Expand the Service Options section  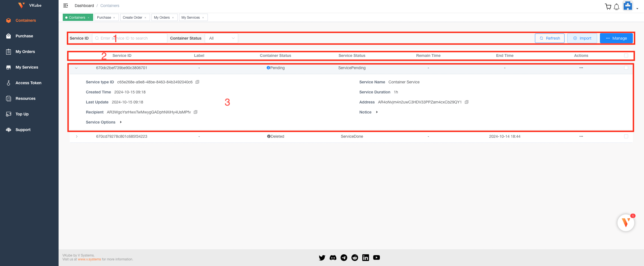tap(121, 122)
